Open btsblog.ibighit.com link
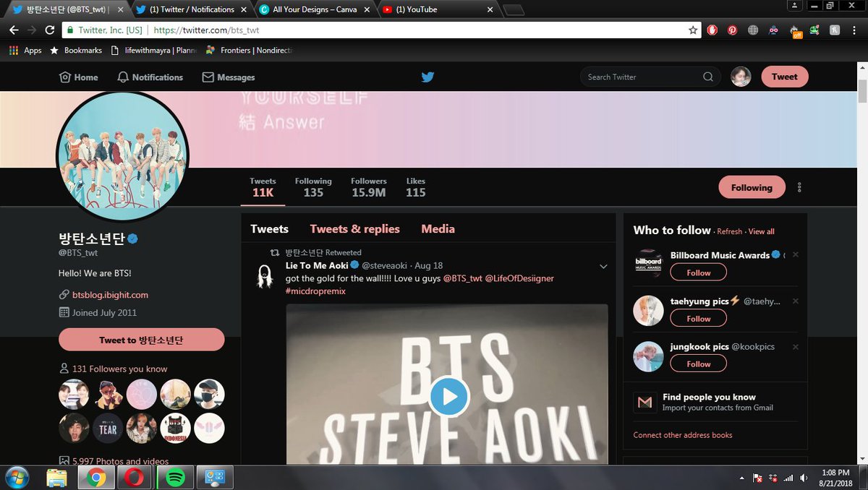Viewport: 868px width, 490px height. pyautogui.click(x=110, y=295)
